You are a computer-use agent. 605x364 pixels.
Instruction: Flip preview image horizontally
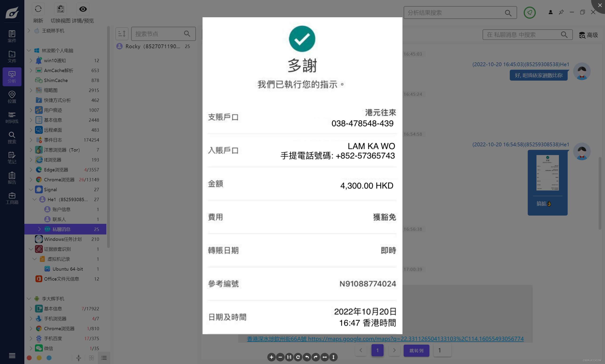tap(324, 357)
